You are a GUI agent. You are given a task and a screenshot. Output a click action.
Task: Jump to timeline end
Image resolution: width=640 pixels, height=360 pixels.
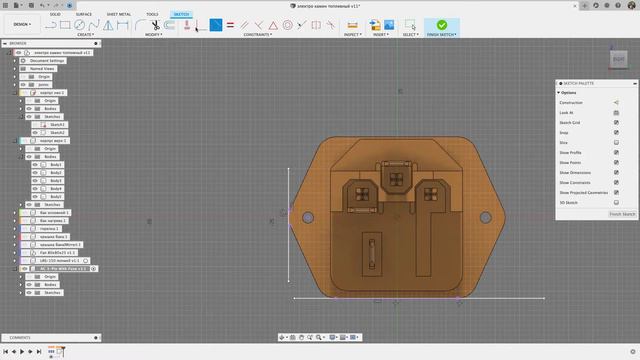[x=39, y=351]
